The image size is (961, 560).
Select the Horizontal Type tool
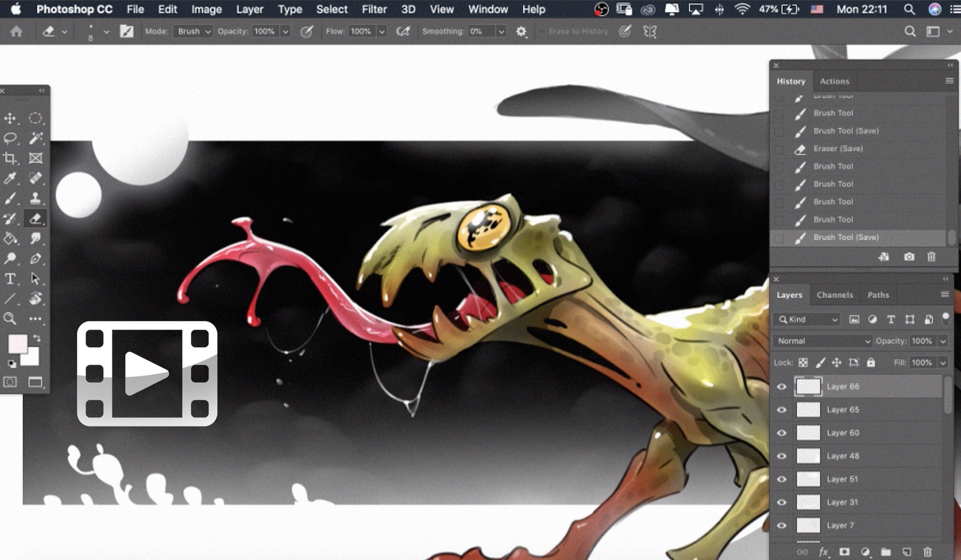click(10, 279)
